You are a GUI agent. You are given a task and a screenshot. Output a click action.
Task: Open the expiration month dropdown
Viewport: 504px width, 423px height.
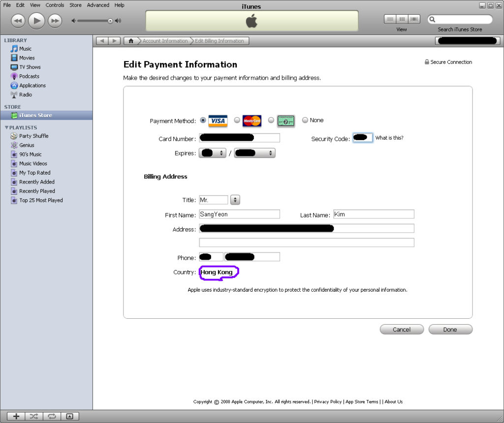coord(213,153)
